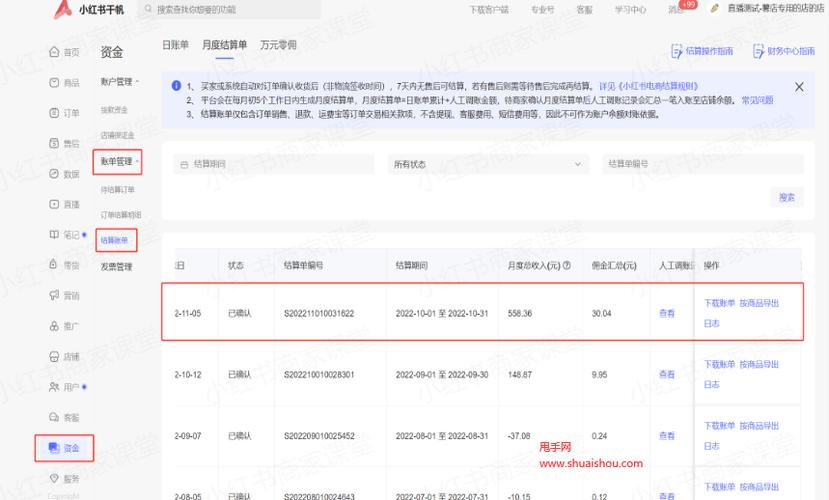Click the 结算单编号 input field
This screenshot has width=829, height=500.
click(x=703, y=164)
